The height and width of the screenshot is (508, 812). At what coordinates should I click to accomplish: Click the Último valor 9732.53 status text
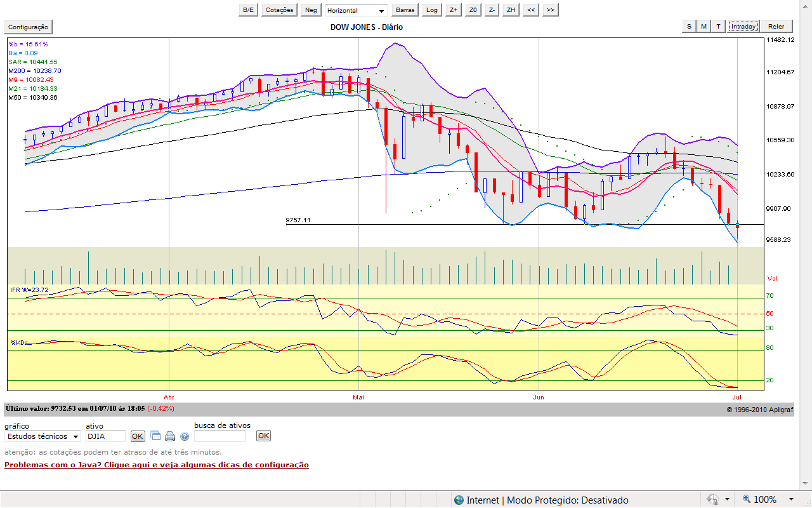coord(89,408)
